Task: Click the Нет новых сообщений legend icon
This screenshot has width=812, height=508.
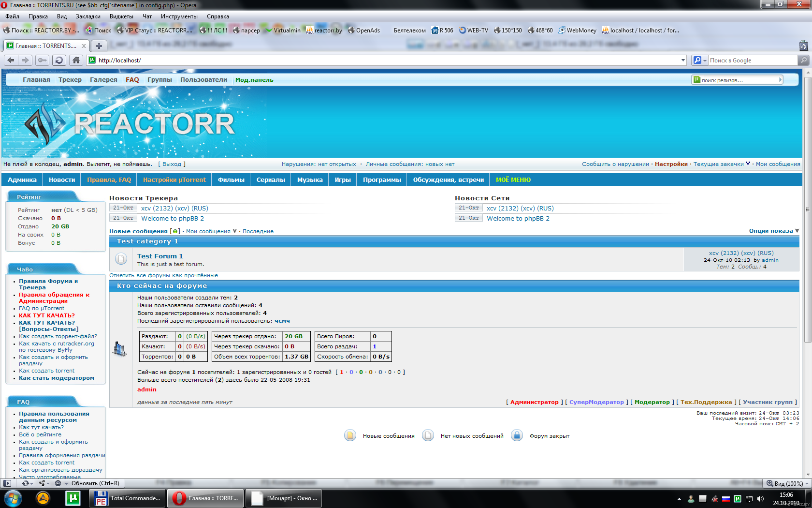Action: (x=428, y=435)
